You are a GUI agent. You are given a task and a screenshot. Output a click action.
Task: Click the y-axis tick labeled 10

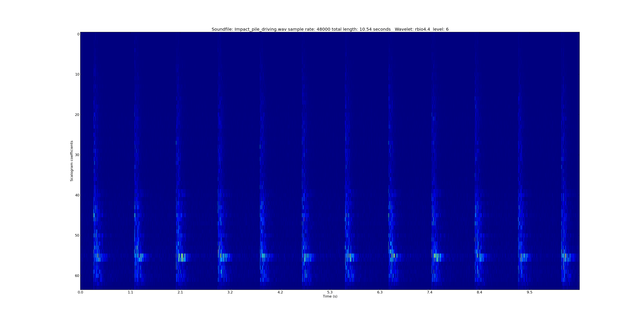tap(77, 74)
